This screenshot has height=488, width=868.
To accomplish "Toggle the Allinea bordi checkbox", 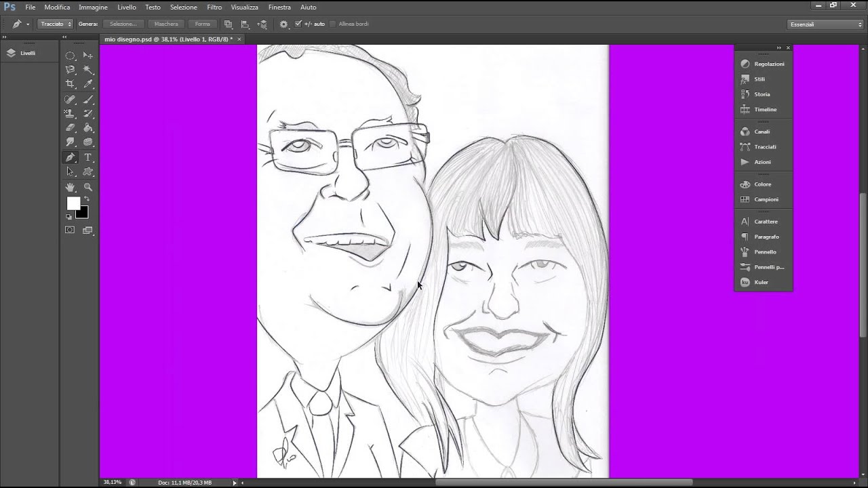I will 332,24.
